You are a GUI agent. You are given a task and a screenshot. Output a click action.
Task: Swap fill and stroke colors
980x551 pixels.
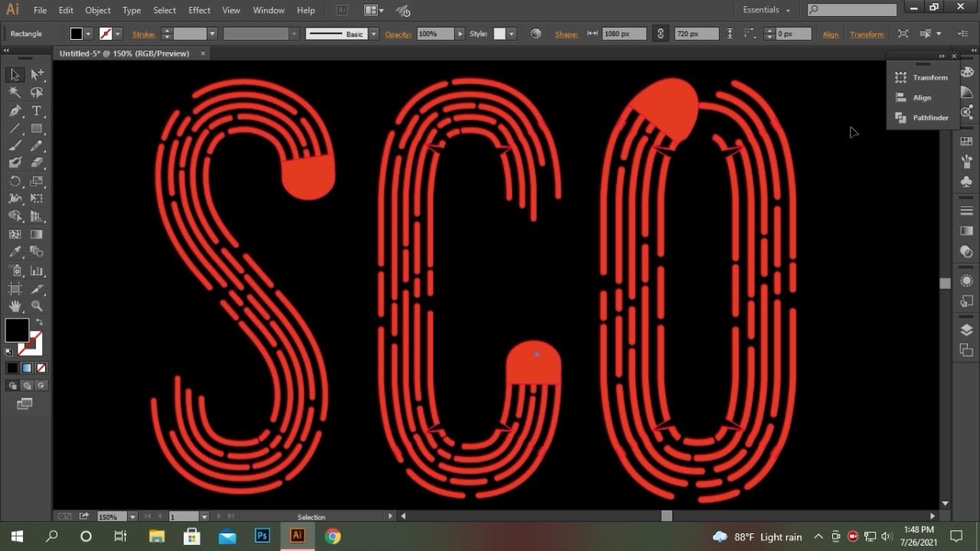[x=39, y=322]
